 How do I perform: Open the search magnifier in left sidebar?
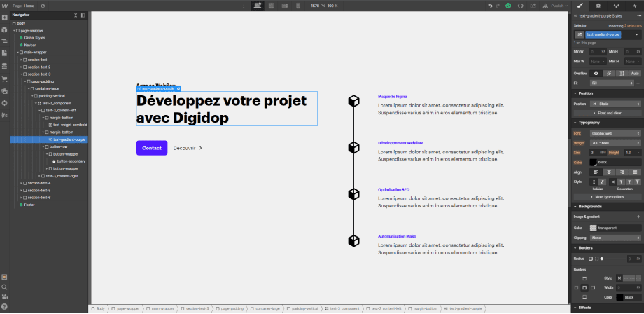[4, 287]
